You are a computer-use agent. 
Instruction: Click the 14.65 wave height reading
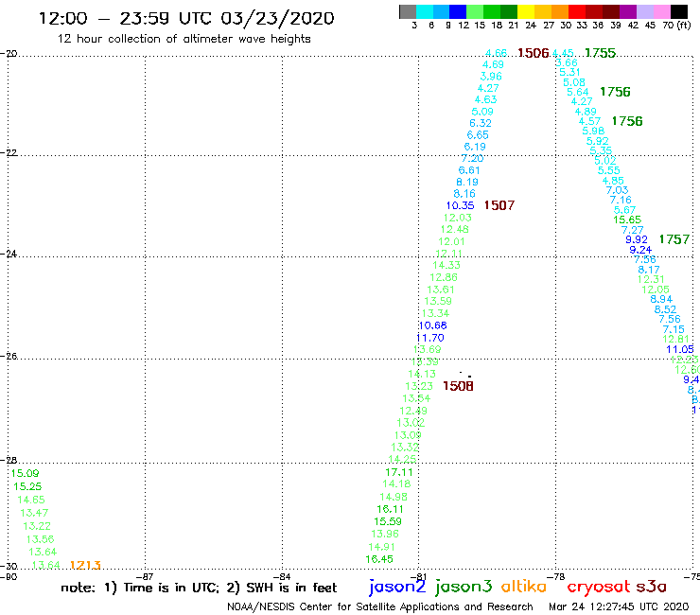31,500
